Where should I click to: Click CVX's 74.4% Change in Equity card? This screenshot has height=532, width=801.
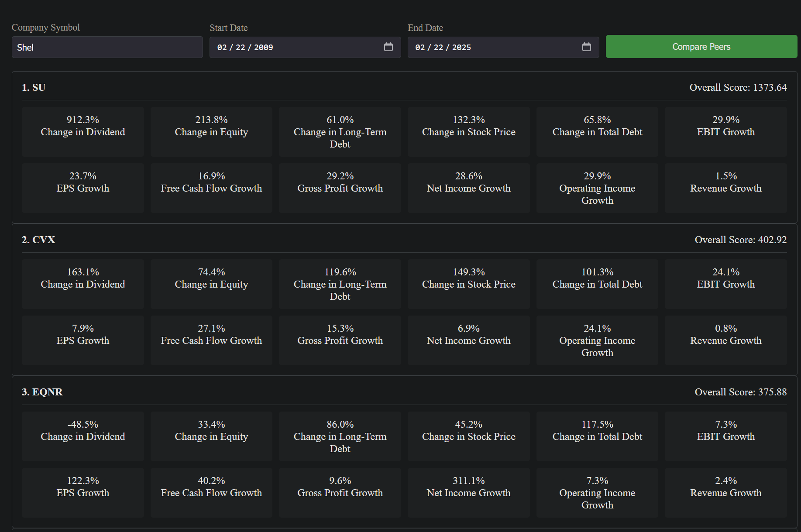[x=211, y=284]
